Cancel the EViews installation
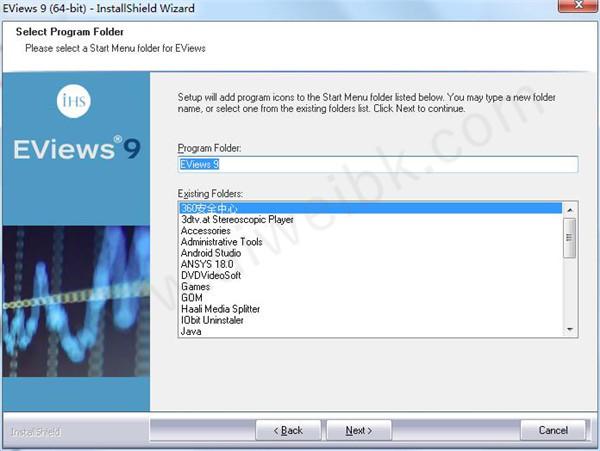Image resolution: width=600 pixels, height=451 pixels. (x=553, y=430)
